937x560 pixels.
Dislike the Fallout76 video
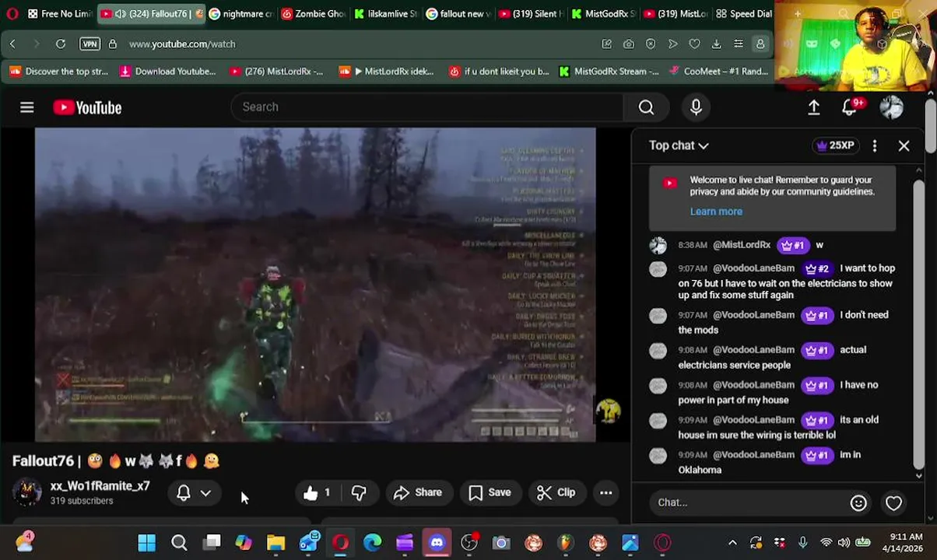[359, 492]
